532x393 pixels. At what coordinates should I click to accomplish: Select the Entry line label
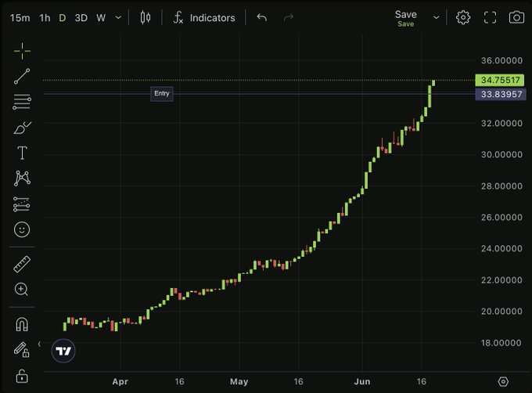click(162, 94)
